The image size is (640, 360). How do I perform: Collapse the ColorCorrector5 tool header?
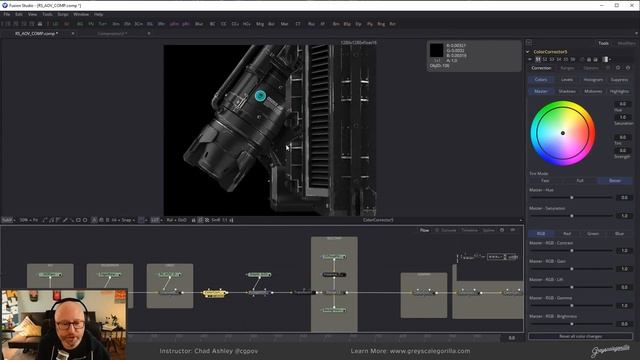point(528,52)
